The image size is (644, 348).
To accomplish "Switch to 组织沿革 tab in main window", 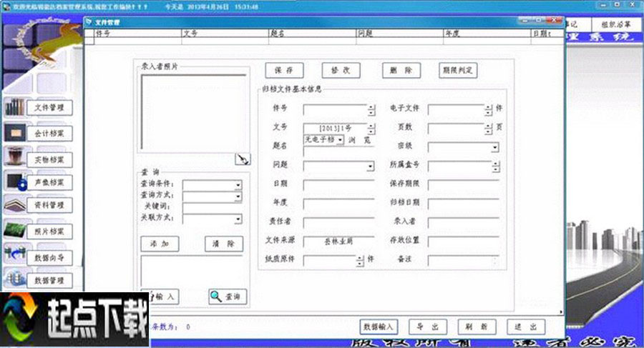I will pos(615,24).
